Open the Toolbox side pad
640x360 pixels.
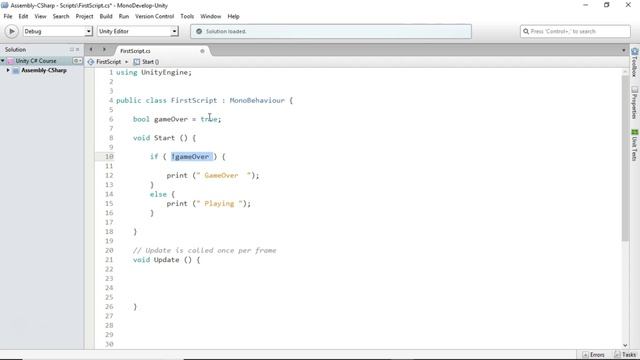635,62
